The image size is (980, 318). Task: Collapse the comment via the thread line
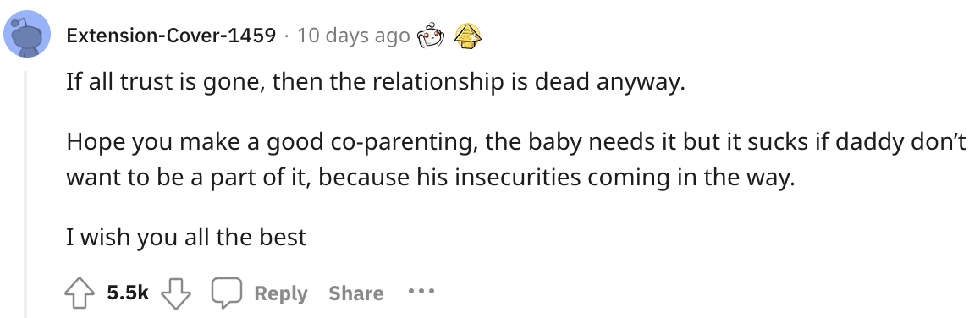(25, 195)
